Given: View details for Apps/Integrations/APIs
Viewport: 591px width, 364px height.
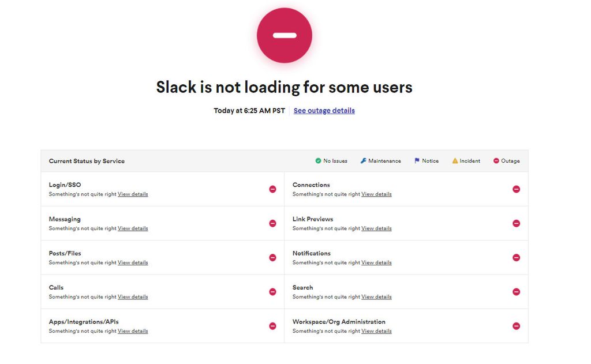Looking at the screenshot, I should click(x=133, y=331).
